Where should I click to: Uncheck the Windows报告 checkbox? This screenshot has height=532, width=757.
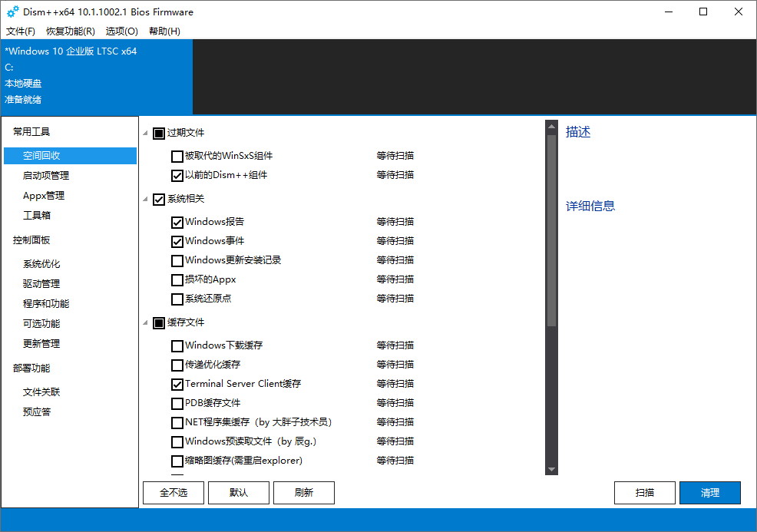click(x=177, y=223)
